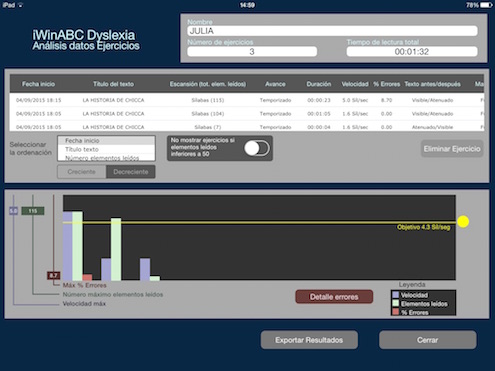The image size is (495, 371).
Task: Select the exercise row with Sílabas (104)
Action: (x=247, y=114)
